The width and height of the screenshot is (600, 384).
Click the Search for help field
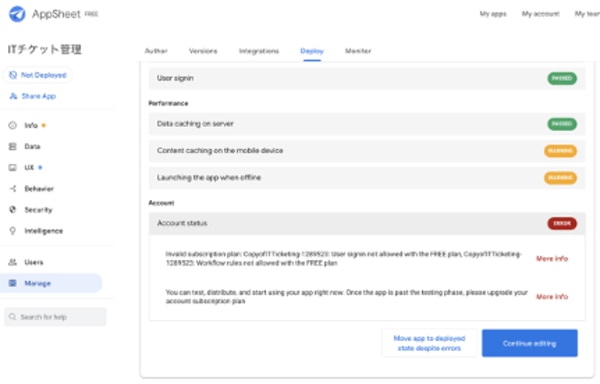pyautogui.click(x=55, y=317)
